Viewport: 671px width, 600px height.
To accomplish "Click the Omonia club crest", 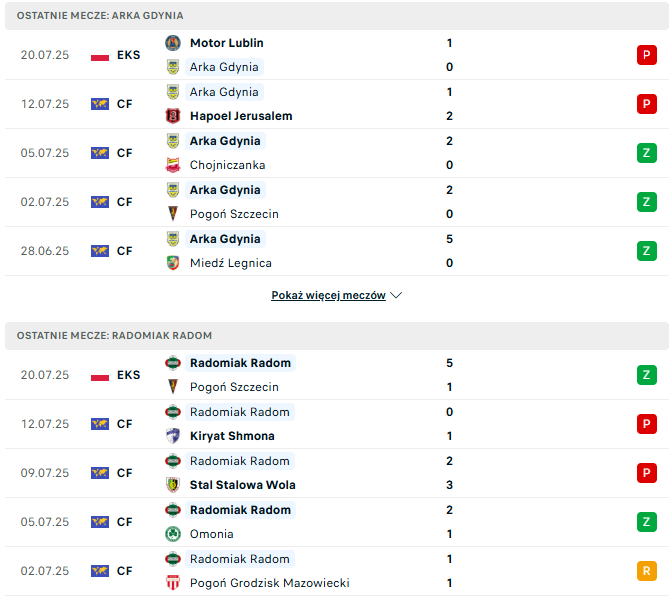I will 173,534.
